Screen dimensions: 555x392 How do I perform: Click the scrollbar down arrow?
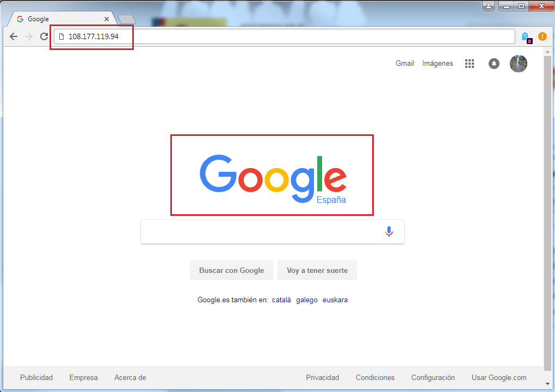pos(547,383)
